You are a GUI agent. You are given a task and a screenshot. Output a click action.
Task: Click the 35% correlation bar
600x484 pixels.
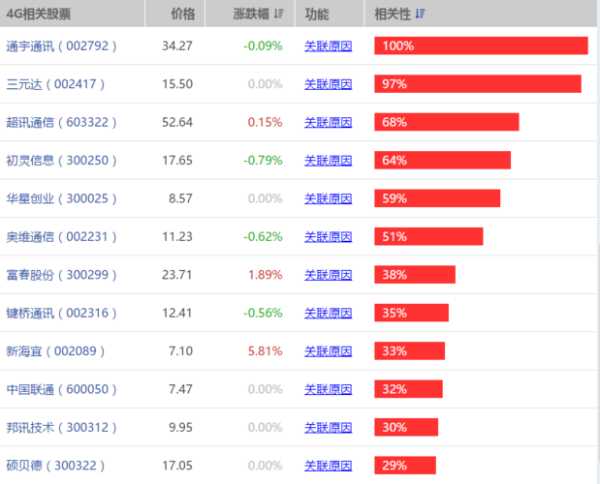pos(411,313)
